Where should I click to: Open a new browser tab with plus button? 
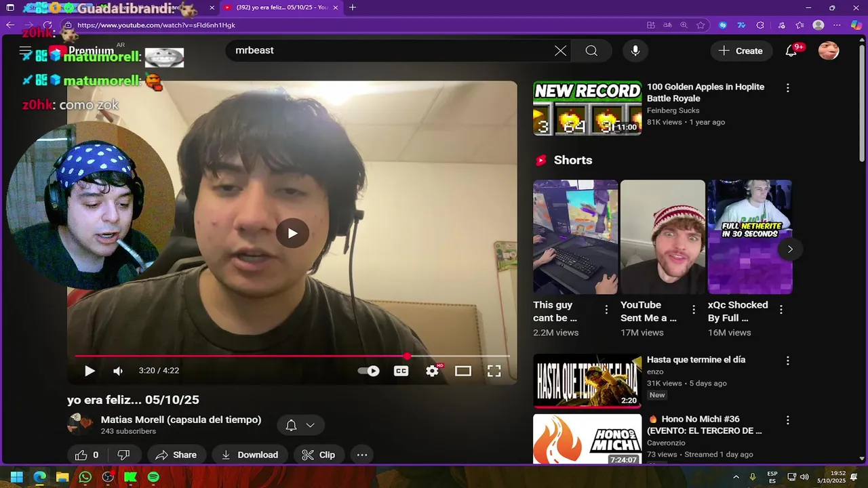coord(353,7)
